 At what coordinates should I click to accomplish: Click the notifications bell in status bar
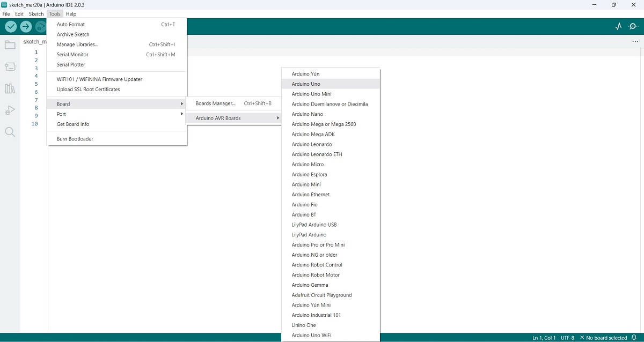(634, 338)
